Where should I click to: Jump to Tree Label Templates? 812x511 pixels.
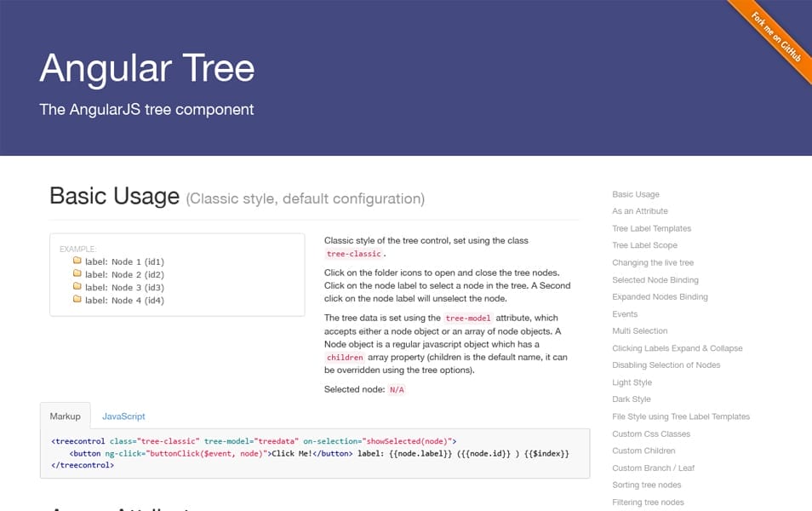pyautogui.click(x=651, y=228)
